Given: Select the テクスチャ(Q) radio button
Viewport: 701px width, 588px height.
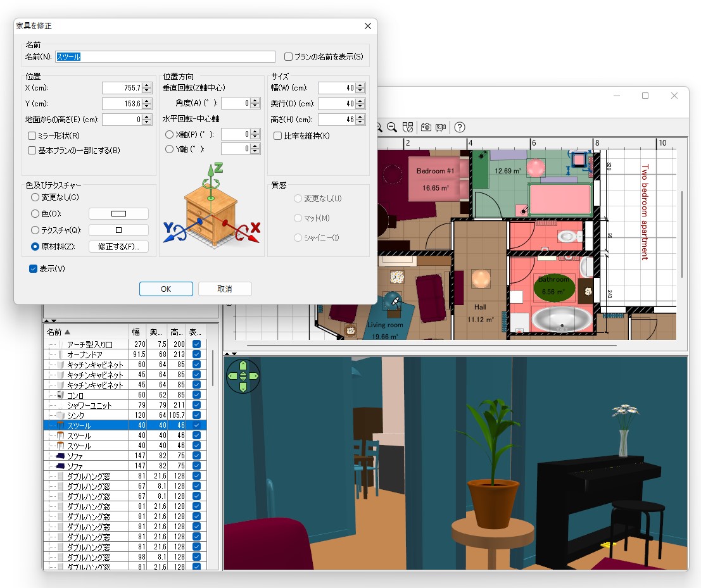Looking at the screenshot, I should pos(35,230).
